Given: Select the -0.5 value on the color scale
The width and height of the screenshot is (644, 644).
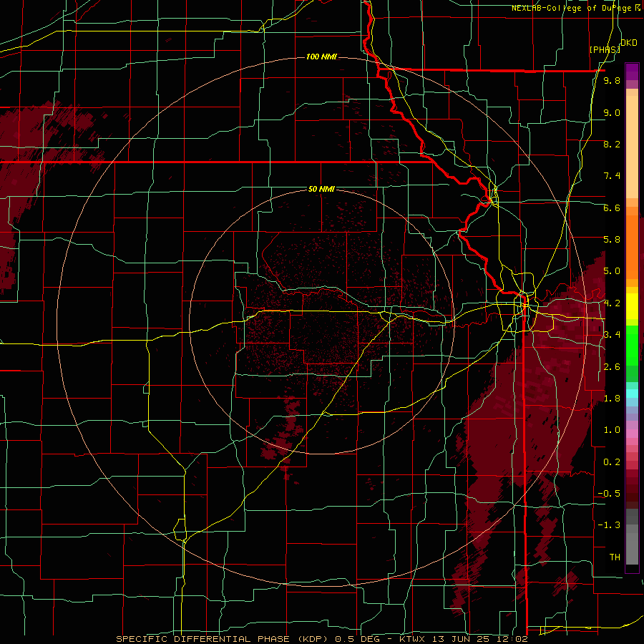Looking at the screenshot, I should click(x=609, y=493).
